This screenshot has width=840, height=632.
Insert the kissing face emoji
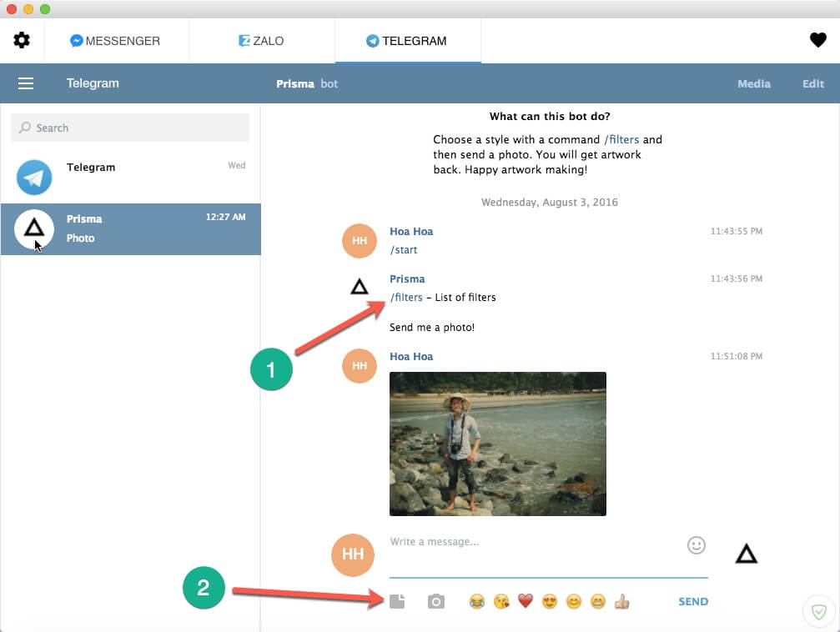500,601
